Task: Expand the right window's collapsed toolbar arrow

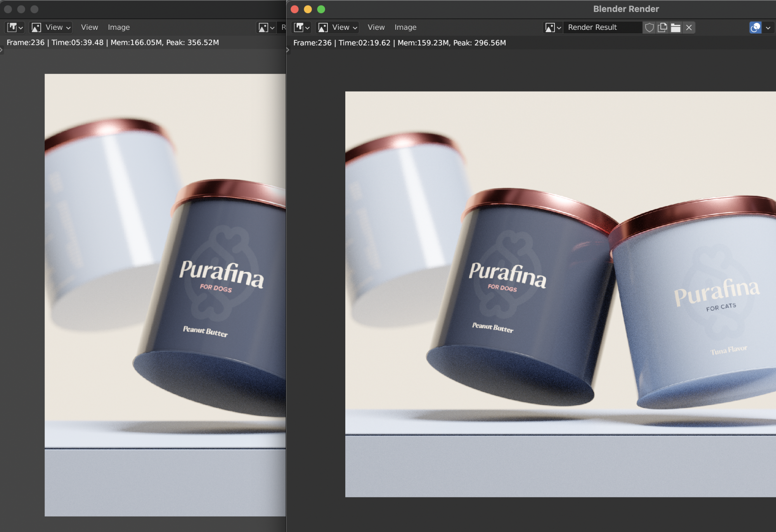Action: [288, 50]
